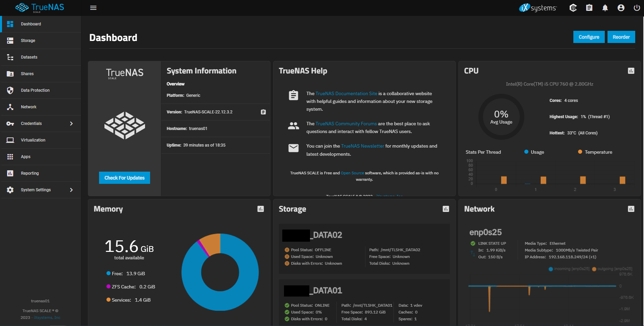644x326 pixels.
Task: Click the Temperature legend orange dot
Action: click(x=580, y=152)
